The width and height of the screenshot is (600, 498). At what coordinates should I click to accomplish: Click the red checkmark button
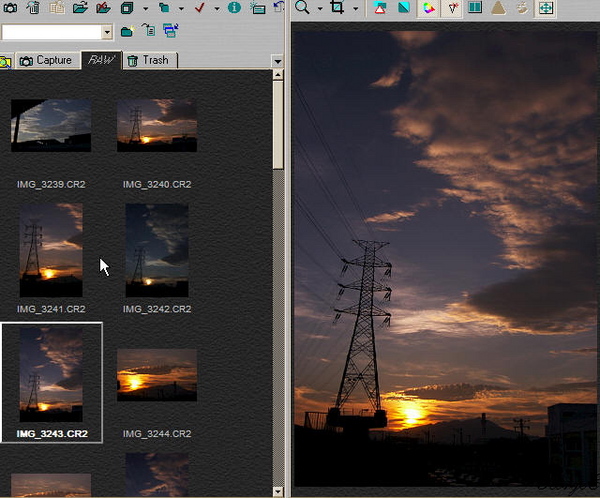(199, 7)
